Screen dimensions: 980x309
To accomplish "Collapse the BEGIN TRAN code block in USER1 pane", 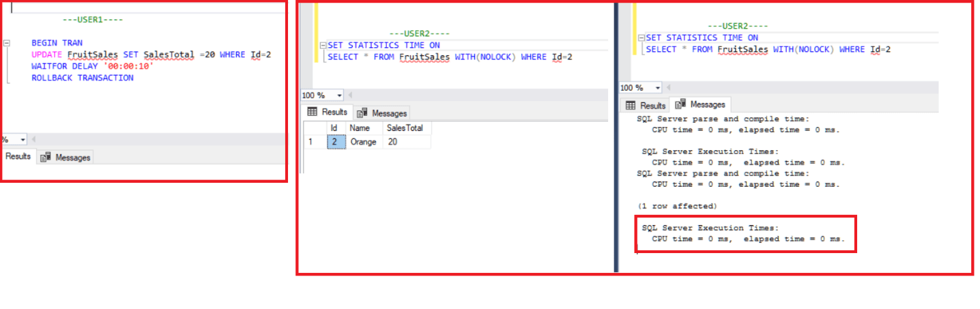I will pyautogui.click(x=7, y=42).
